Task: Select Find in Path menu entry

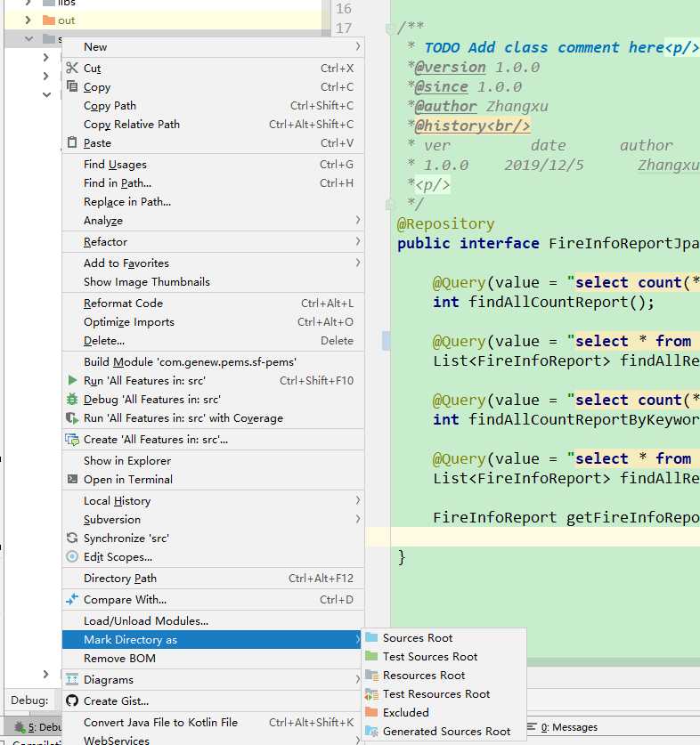Action: pyautogui.click(x=213, y=182)
